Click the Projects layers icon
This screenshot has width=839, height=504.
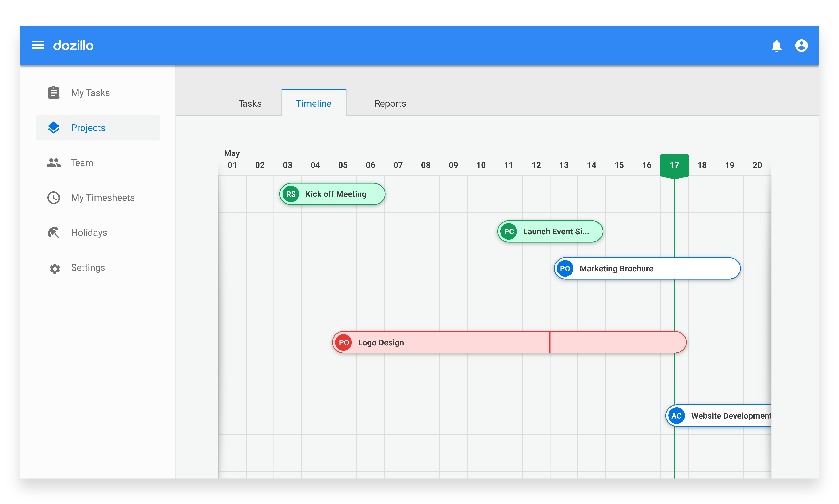[54, 128]
